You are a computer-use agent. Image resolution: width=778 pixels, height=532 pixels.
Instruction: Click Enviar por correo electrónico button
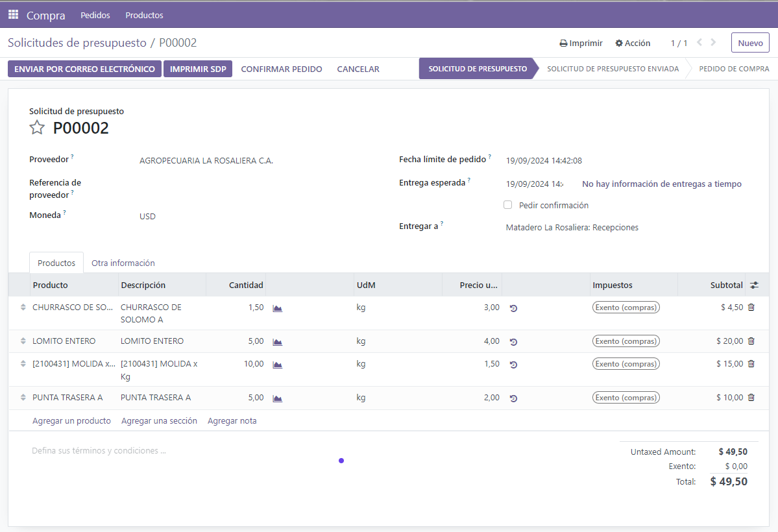[x=84, y=69]
